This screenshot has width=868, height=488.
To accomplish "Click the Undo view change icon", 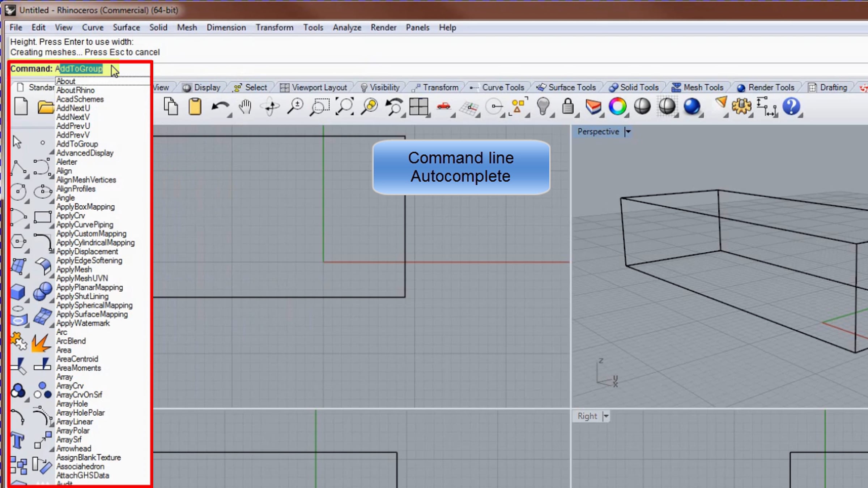I will click(394, 107).
